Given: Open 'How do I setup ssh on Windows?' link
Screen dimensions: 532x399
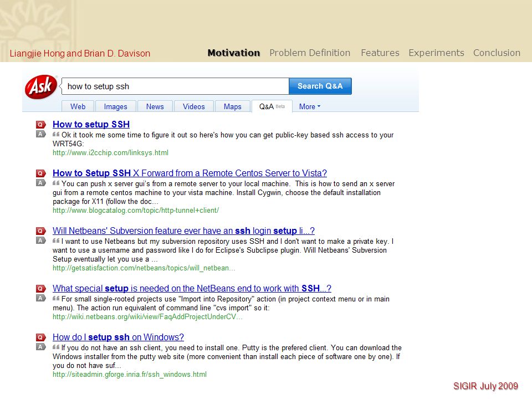Looking at the screenshot, I should 118,337.
